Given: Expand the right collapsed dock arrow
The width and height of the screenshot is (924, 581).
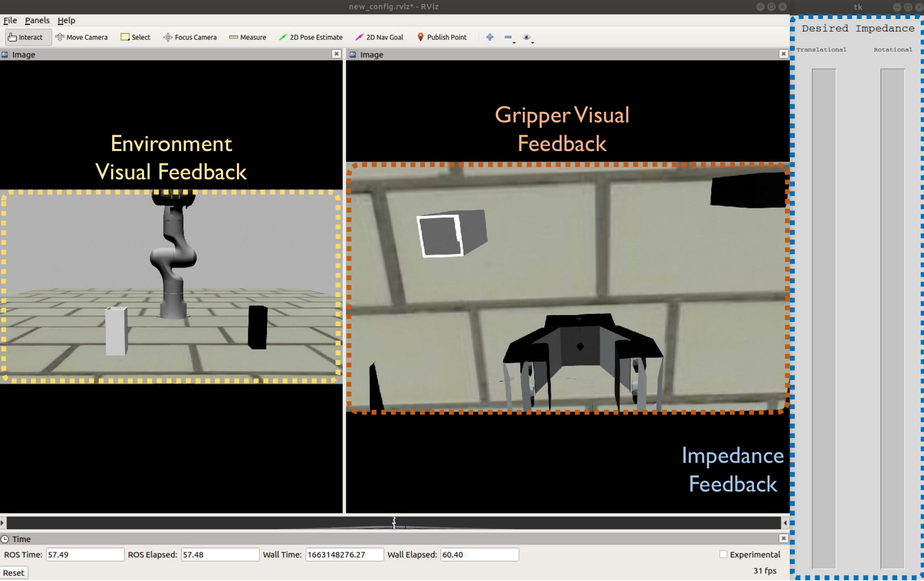Looking at the screenshot, I should coord(785,523).
